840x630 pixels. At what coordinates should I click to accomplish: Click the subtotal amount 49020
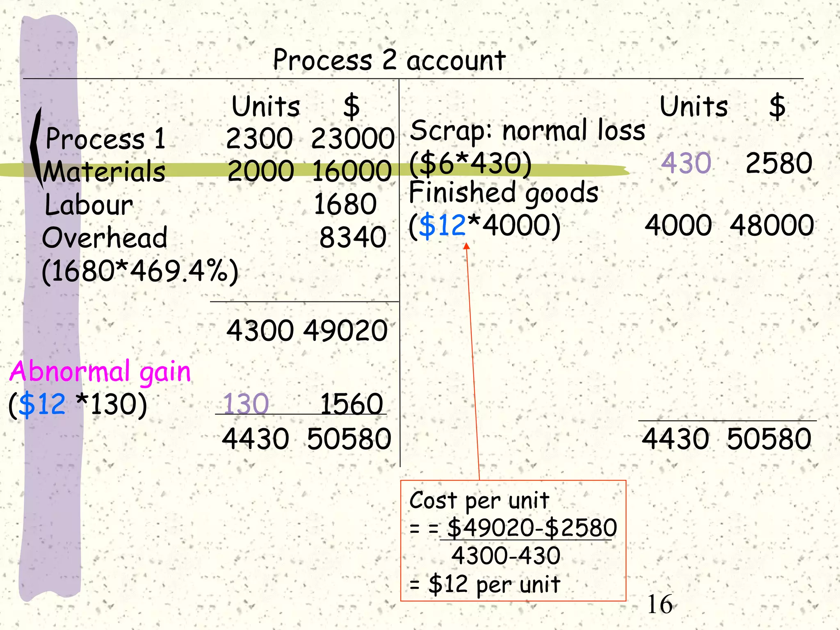point(345,331)
